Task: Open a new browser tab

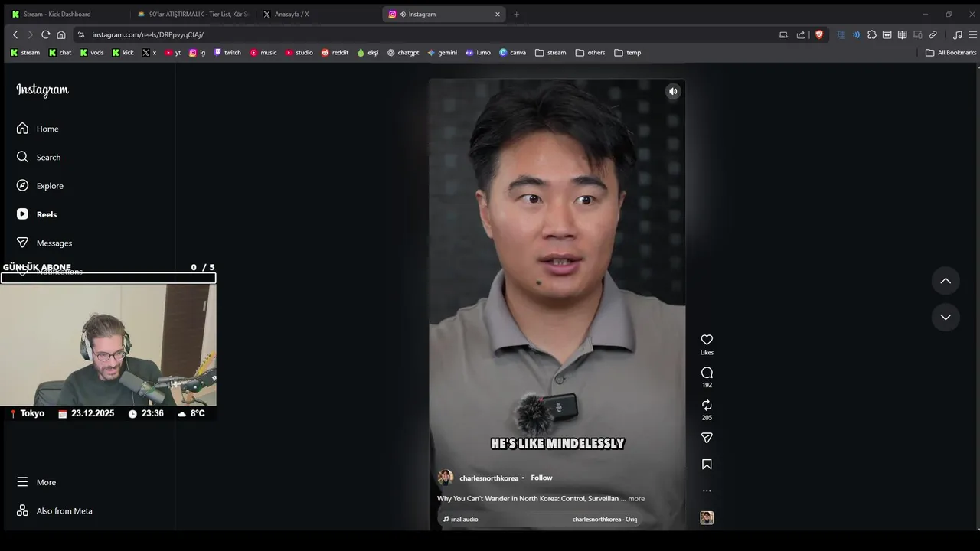Action: [x=516, y=14]
